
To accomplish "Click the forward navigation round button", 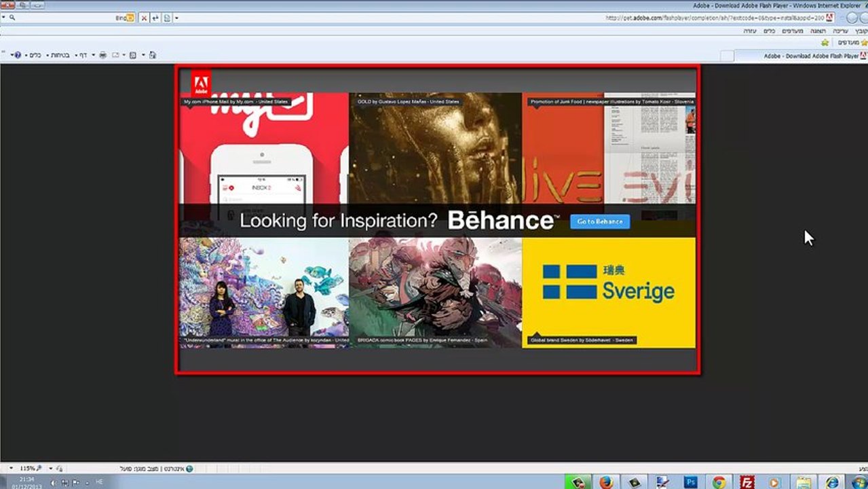I will click(851, 18).
